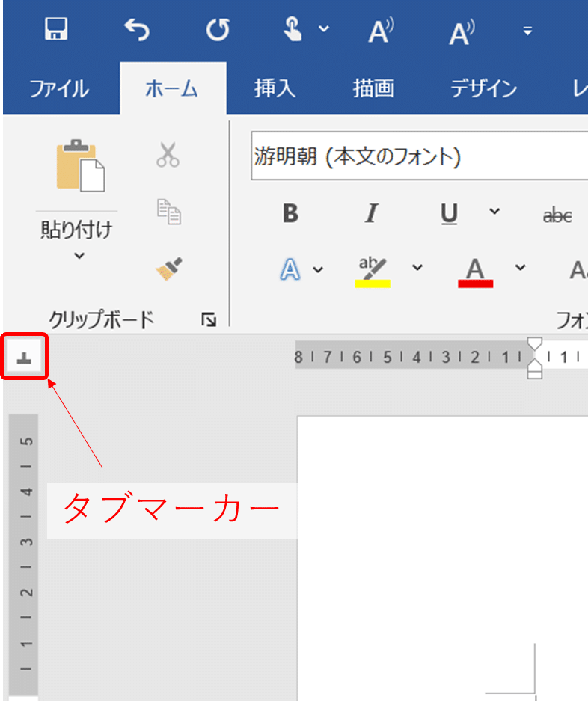The height and width of the screenshot is (701, 588).
Task: Click the Touch/Mouse mode hand icon
Action: click(293, 30)
